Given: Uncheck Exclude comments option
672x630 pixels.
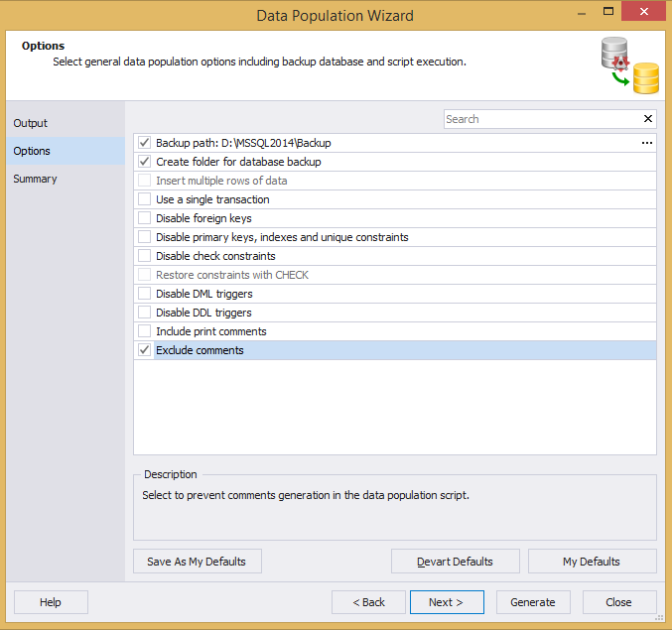Looking at the screenshot, I should click(145, 350).
